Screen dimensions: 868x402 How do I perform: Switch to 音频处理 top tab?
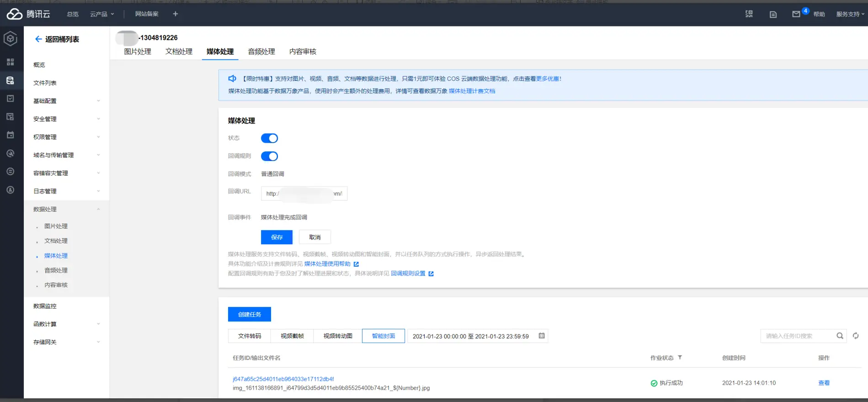tap(261, 52)
